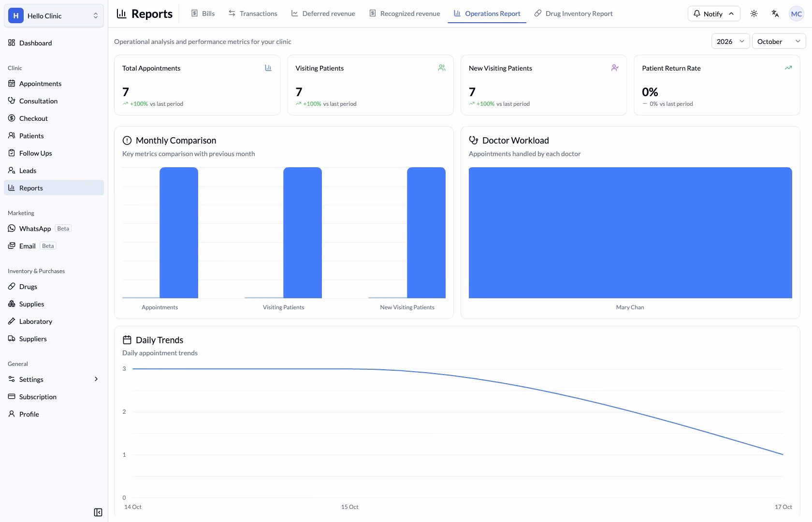Open WhatsApp marketing beta page

tap(54, 229)
